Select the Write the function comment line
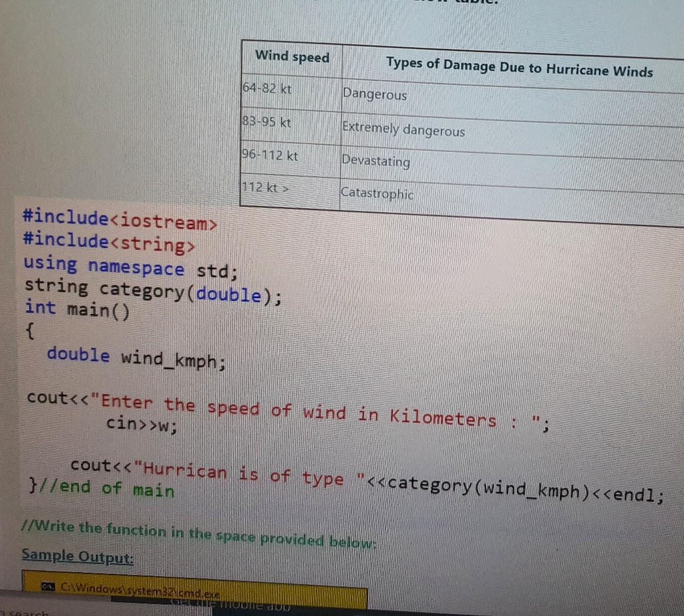684x616 pixels. coord(200,533)
